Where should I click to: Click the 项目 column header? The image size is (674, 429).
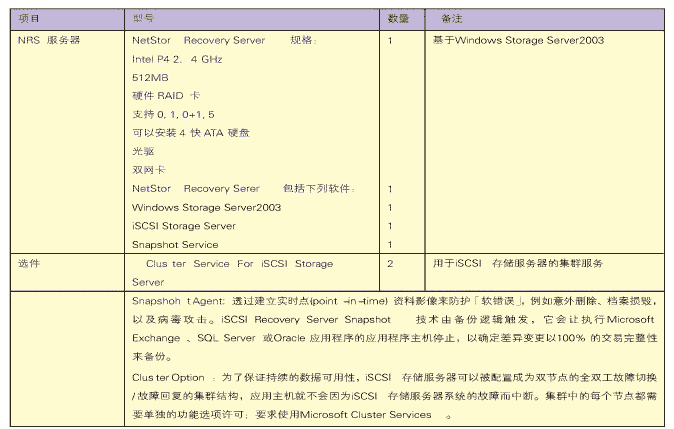[x=30, y=19]
